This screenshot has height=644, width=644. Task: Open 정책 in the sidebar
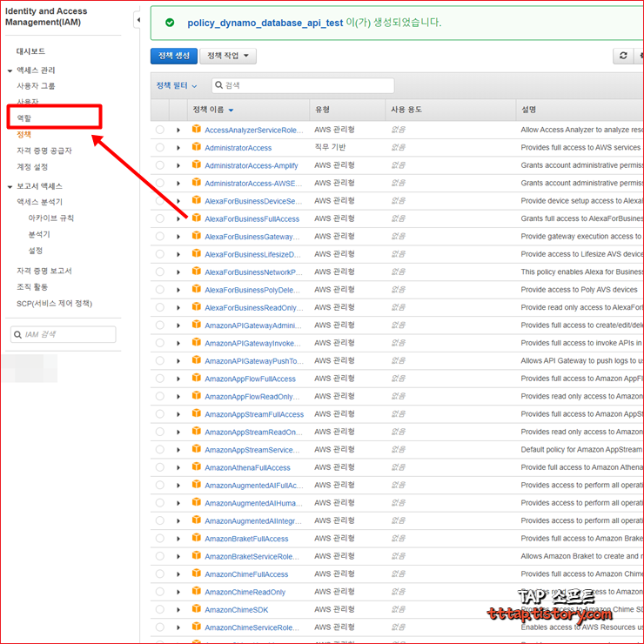[x=23, y=134]
